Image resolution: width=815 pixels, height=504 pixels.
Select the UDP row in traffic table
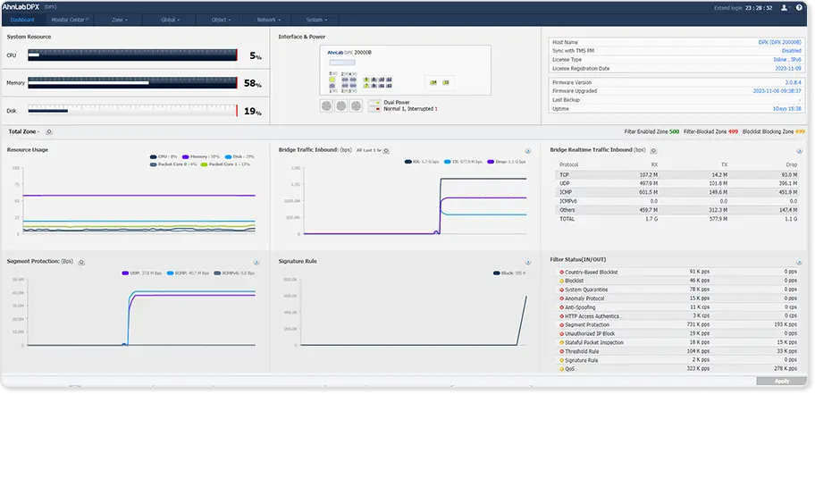[676, 184]
